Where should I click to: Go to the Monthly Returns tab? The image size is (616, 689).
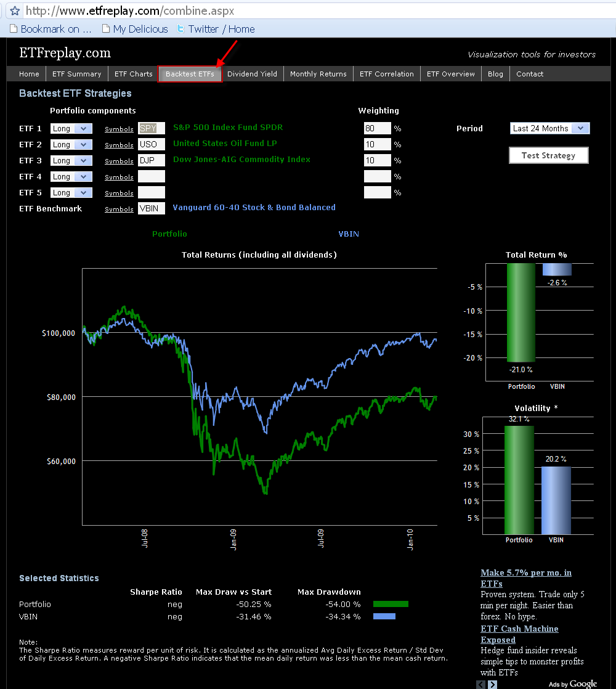pos(318,74)
